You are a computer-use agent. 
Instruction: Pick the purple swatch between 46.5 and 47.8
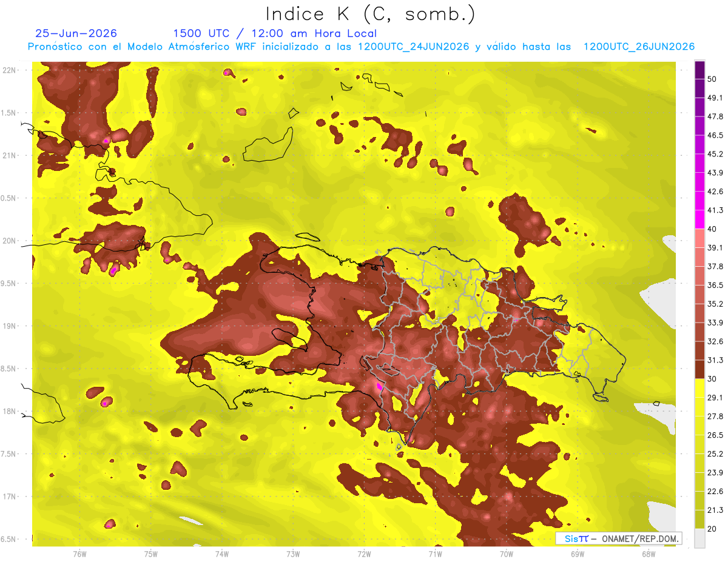[699, 126]
